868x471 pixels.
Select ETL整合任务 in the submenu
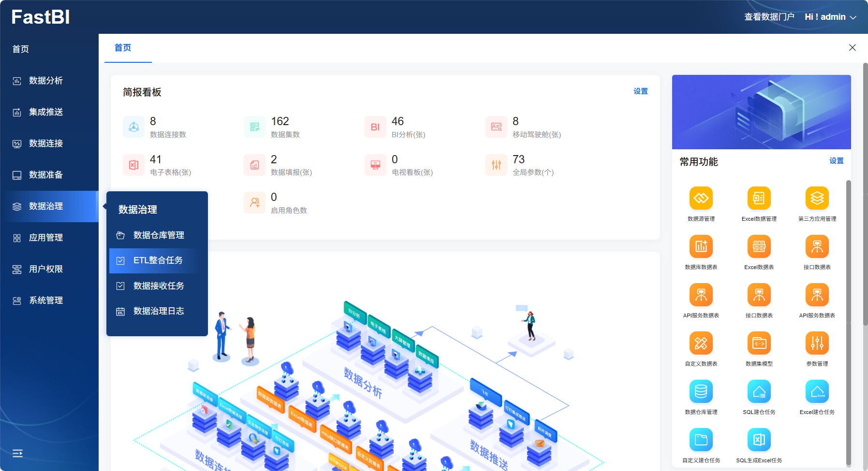pyautogui.click(x=158, y=260)
